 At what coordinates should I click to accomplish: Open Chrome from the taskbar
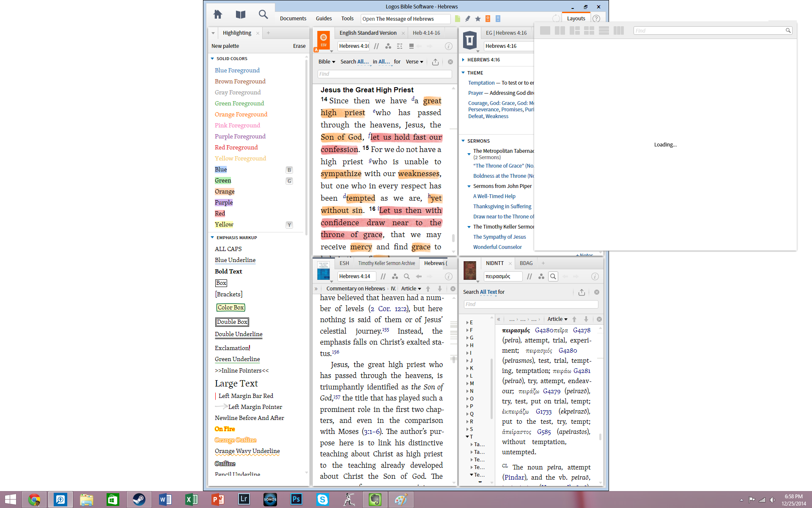34,500
